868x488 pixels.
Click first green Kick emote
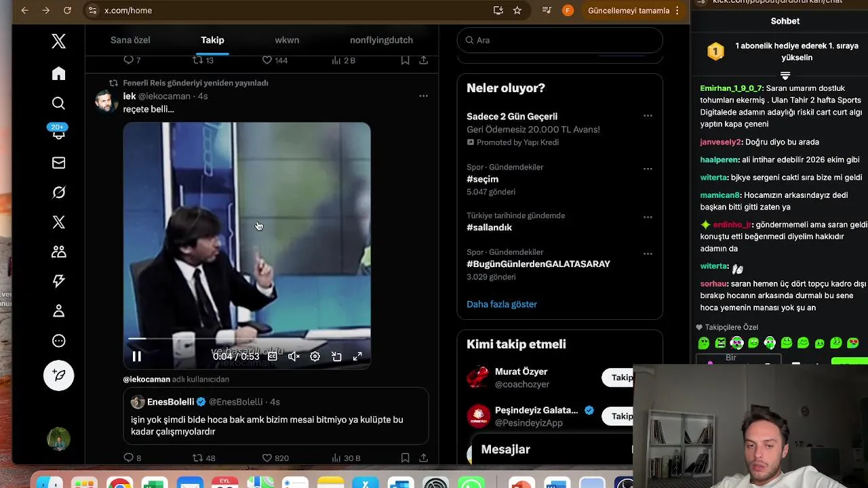click(x=704, y=343)
